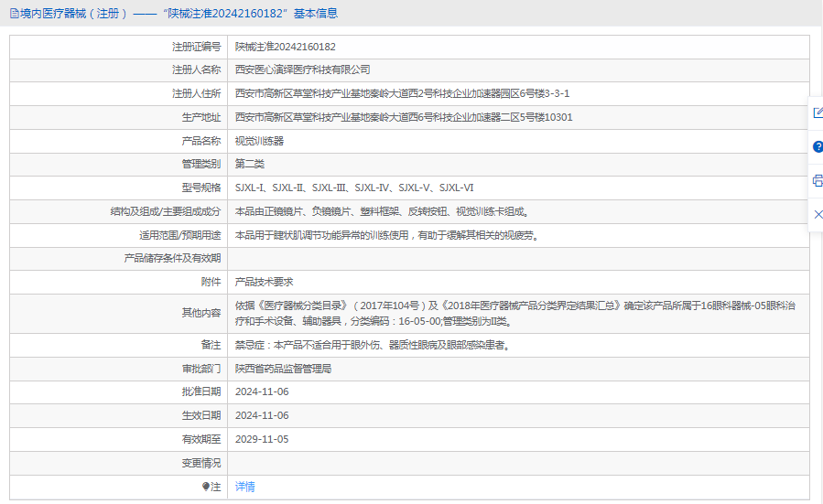Click registrant name 西安医心滴绎医疗科技有限公司
The height and width of the screenshot is (504, 823).
(x=302, y=70)
